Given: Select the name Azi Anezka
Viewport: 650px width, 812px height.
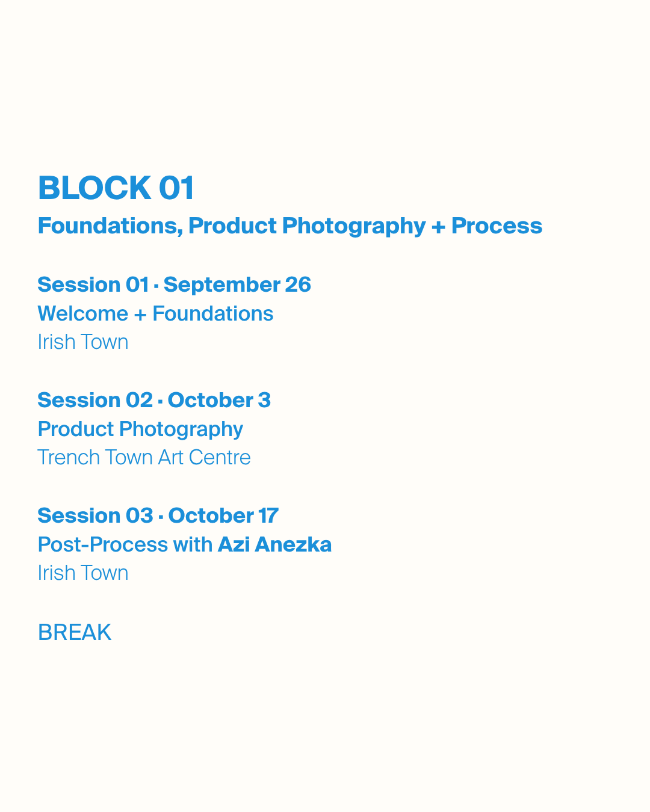Looking at the screenshot, I should [x=274, y=544].
